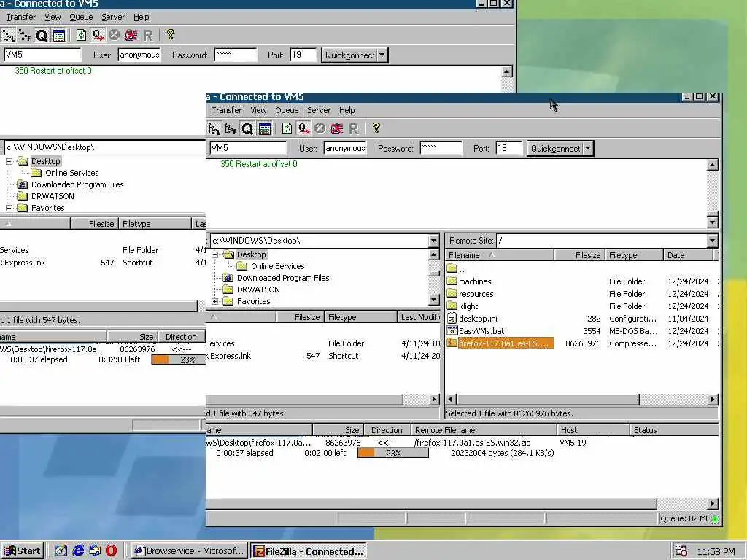Open Quickconnect dropdown arrow in front window
Viewport: 747px width, 560px height.
point(588,149)
